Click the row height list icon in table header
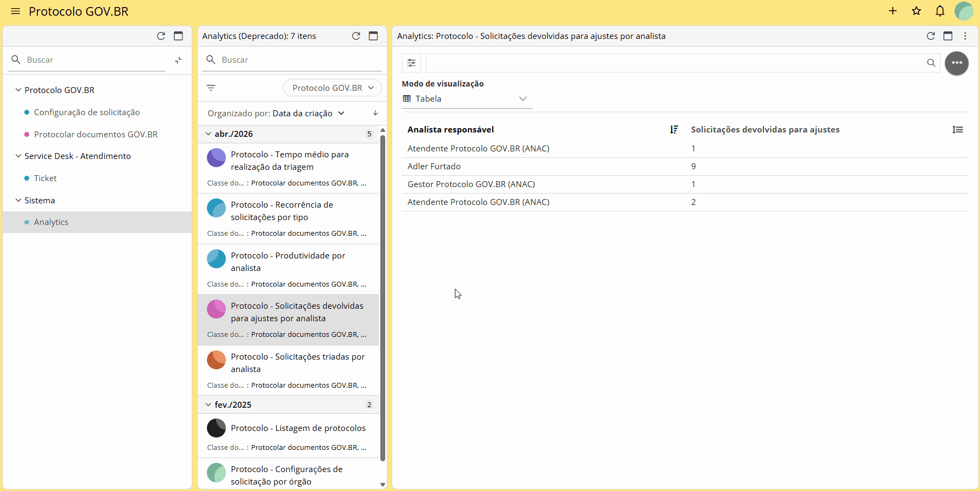The height and width of the screenshot is (491, 980). tap(958, 129)
